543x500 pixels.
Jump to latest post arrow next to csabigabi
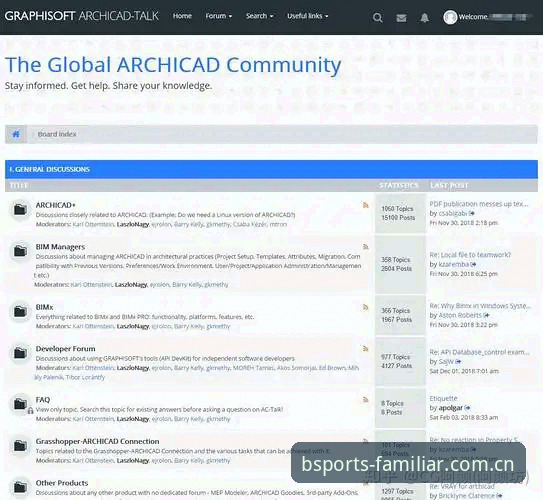471,213
